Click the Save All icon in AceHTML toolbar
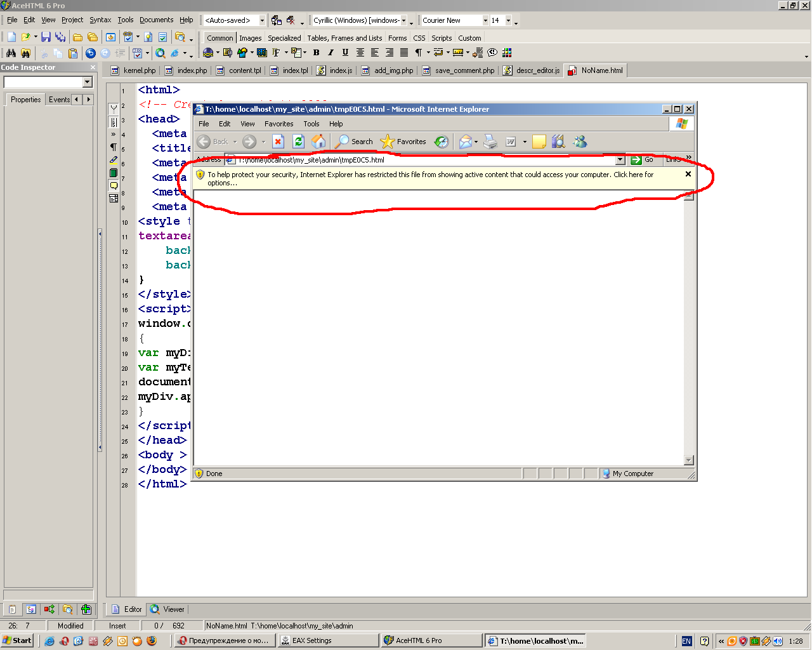This screenshot has height=650, width=812. (x=60, y=37)
